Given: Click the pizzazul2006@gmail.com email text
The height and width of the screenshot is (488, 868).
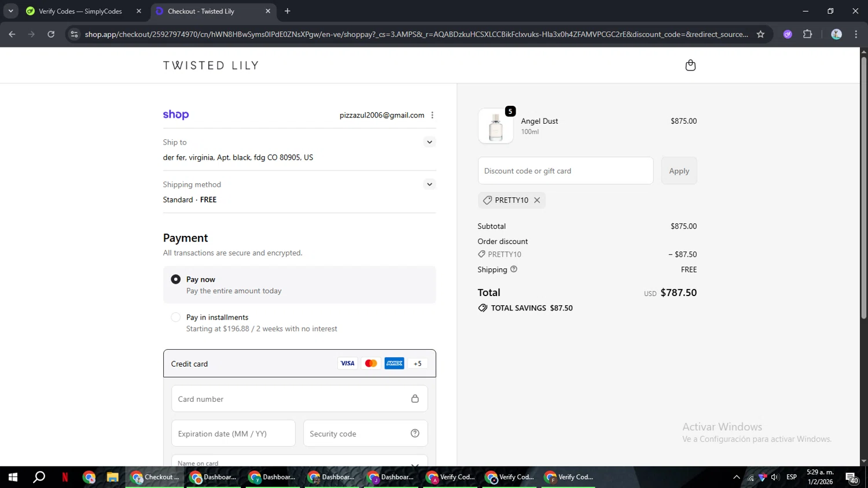Looking at the screenshot, I should click(382, 115).
